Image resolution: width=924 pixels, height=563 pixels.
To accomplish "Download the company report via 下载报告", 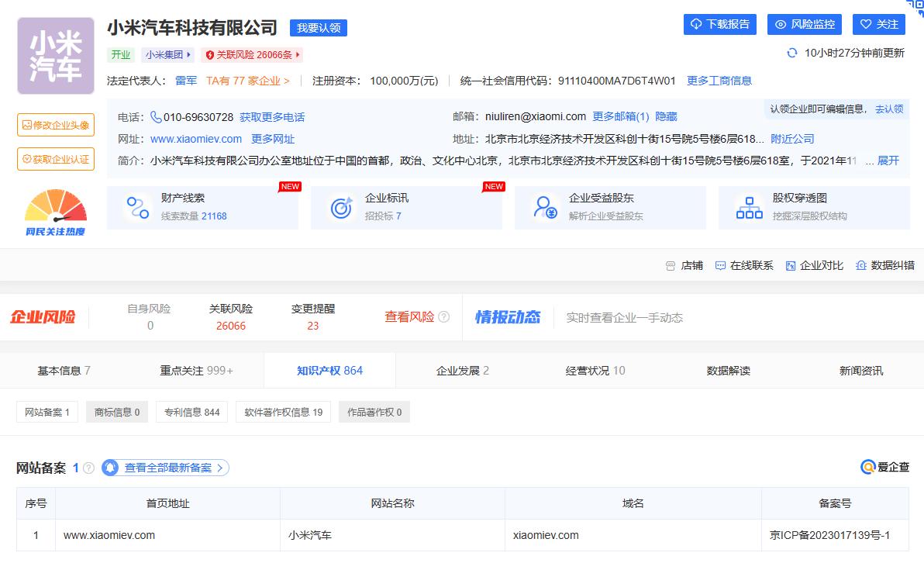I will coord(719,24).
